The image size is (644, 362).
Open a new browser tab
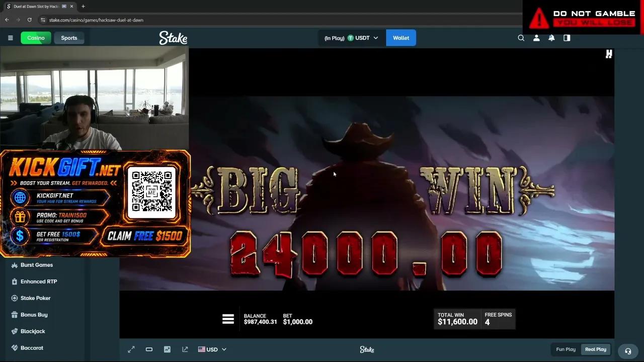pos(83,7)
